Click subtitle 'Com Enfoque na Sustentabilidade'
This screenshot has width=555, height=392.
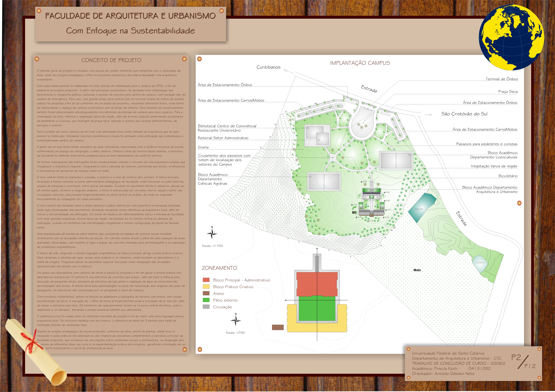[x=130, y=31]
